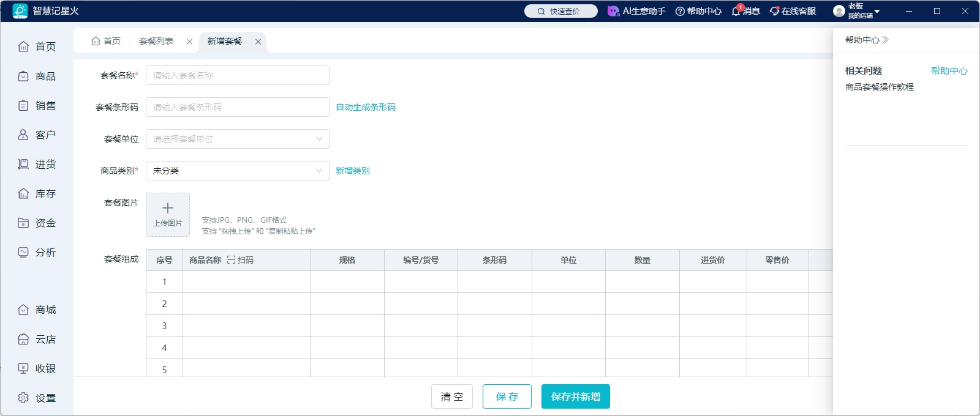Open the 销售 sidebar section
Screen dimensions: 980x416
pyautogui.click(x=37, y=105)
